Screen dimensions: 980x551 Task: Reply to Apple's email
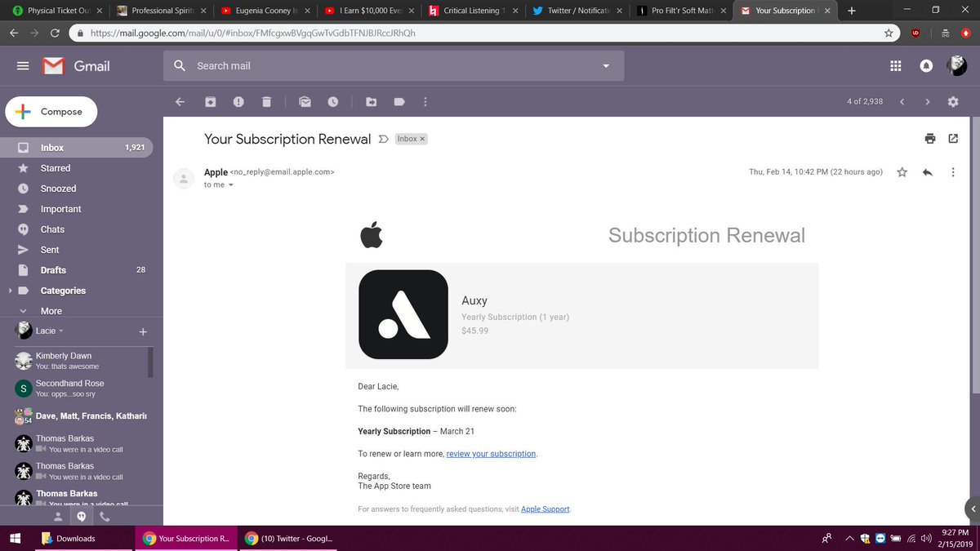(x=927, y=172)
